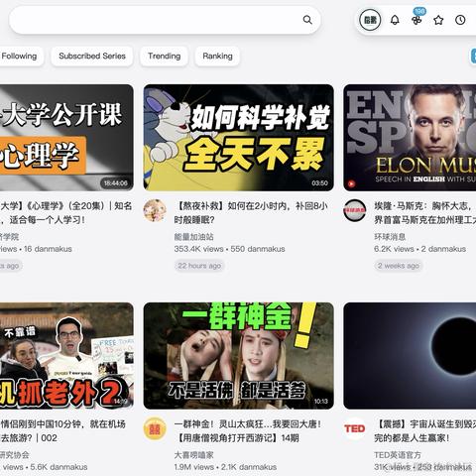This screenshot has height=476, width=476.
Task: Open the dynamics fan icon with badge
Action: point(416,20)
